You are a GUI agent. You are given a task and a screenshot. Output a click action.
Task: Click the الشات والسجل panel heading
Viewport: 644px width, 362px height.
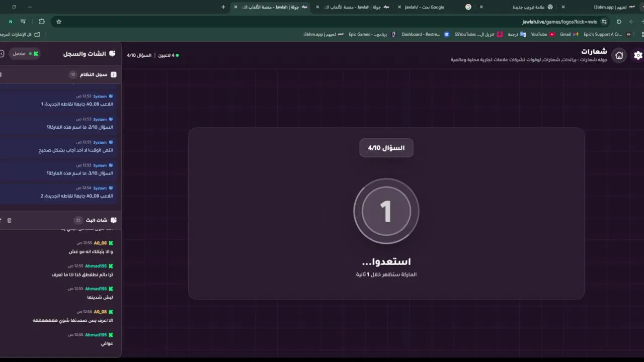click(89, 54)
